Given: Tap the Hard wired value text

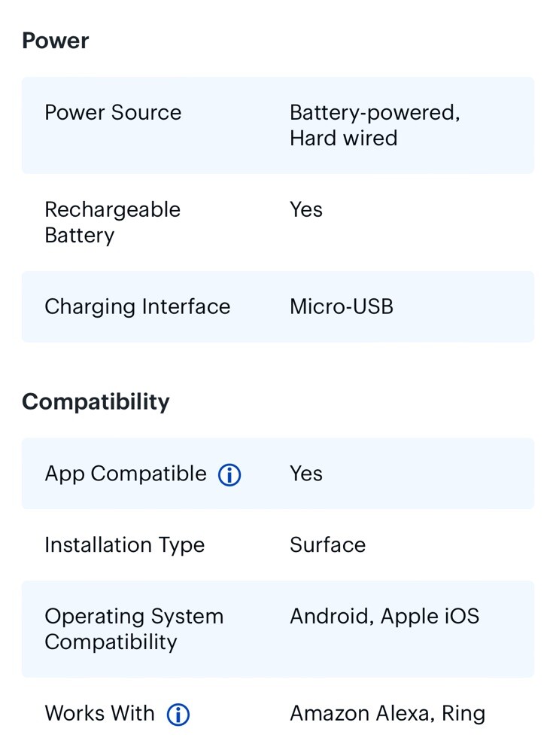Looking at the screenshot, I should pyautogui.click(x=343, y=139).
